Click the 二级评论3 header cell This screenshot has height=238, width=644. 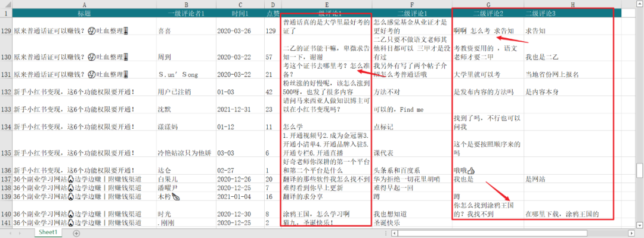pos(572,13)
